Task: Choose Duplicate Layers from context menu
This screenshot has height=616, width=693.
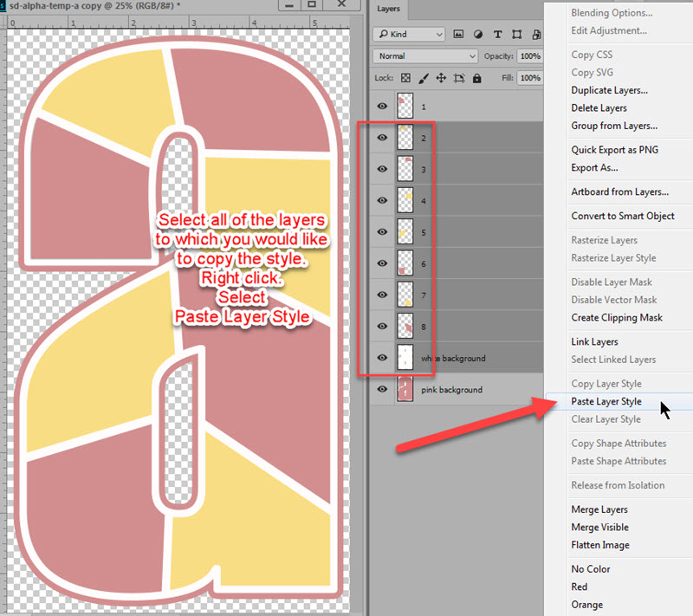Action: pos(610,90)
